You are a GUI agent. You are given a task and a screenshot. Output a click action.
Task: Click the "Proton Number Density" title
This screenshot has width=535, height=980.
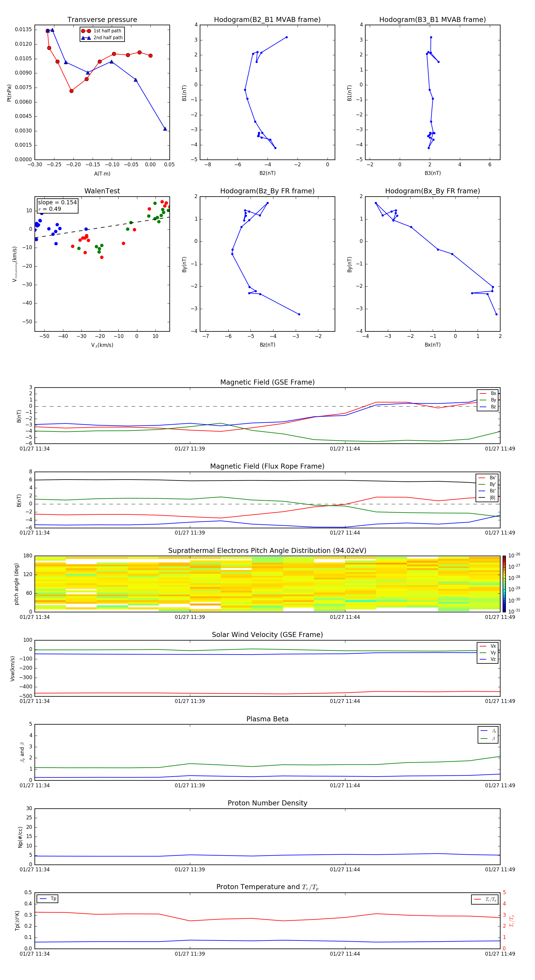point(267,803)
